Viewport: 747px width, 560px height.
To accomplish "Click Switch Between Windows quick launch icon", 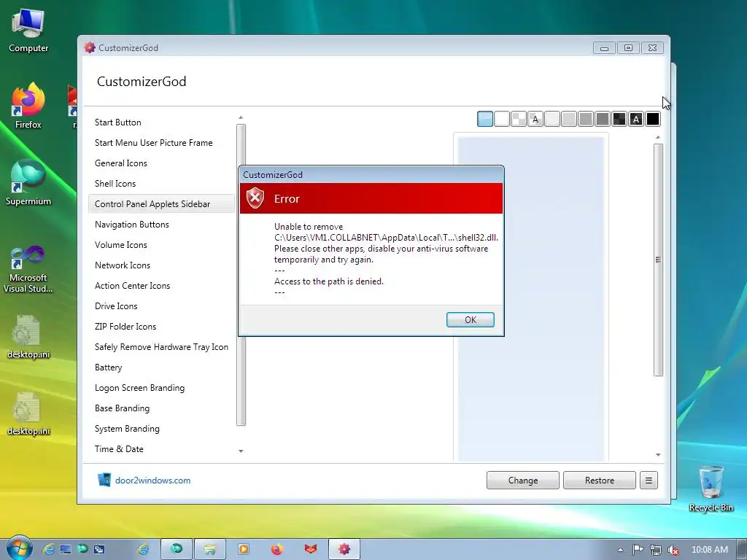I will point(99,550).
